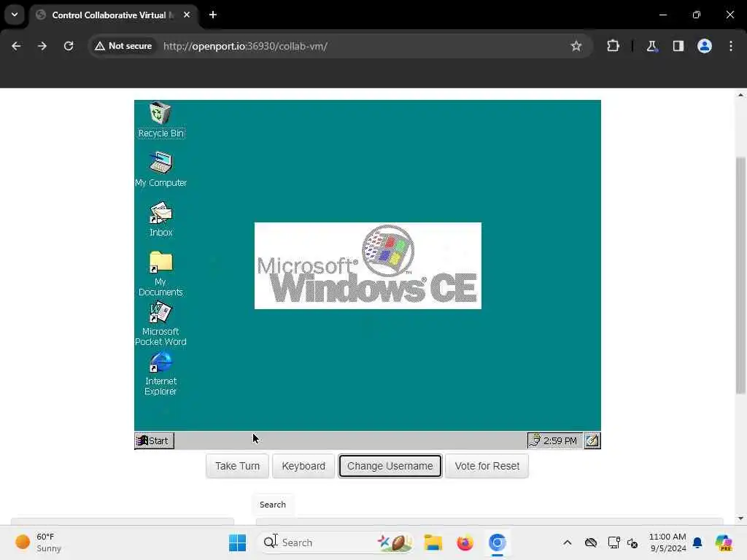This screenshot has width=747, height=560.
Task: Click the Windows taskbar Search box
Action: 336,542
